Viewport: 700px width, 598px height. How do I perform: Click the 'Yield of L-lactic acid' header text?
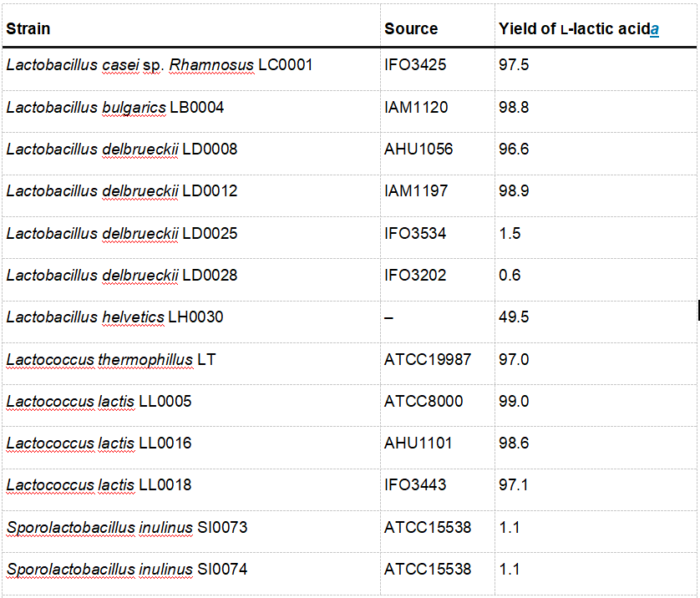[x=574, y=29]
